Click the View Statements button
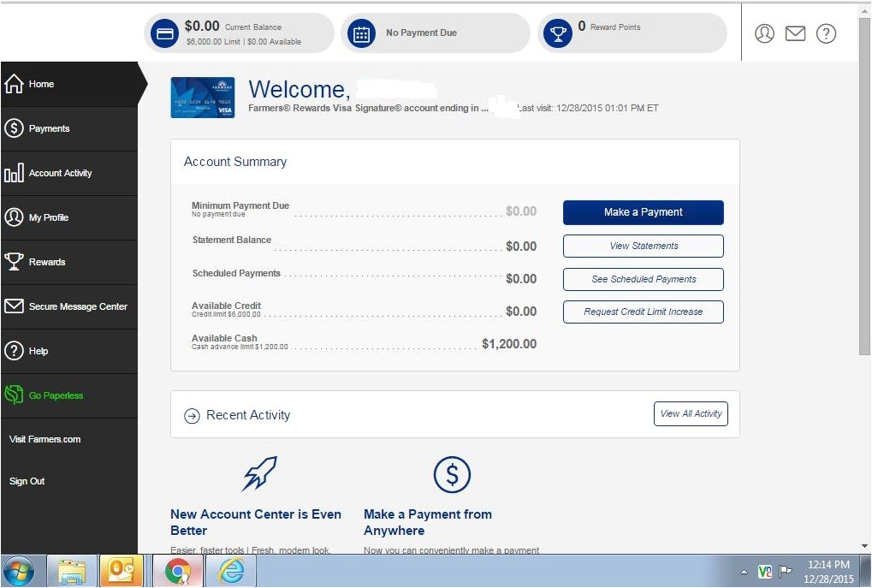The width and height of the screenshot is (872, 588). 644,246
